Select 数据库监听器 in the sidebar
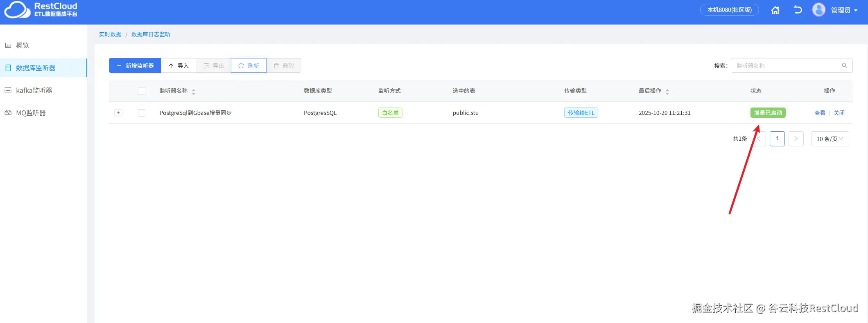 click(43, 68)
